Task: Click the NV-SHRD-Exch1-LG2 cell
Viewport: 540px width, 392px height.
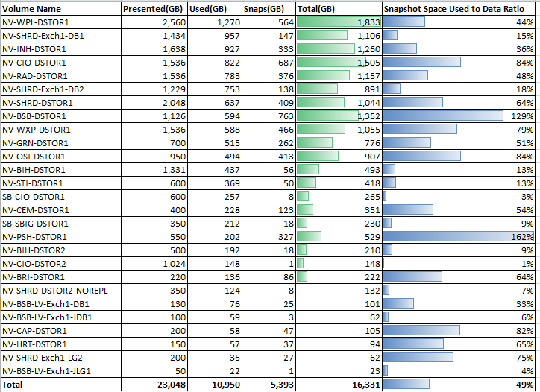Action: (61, 358)
